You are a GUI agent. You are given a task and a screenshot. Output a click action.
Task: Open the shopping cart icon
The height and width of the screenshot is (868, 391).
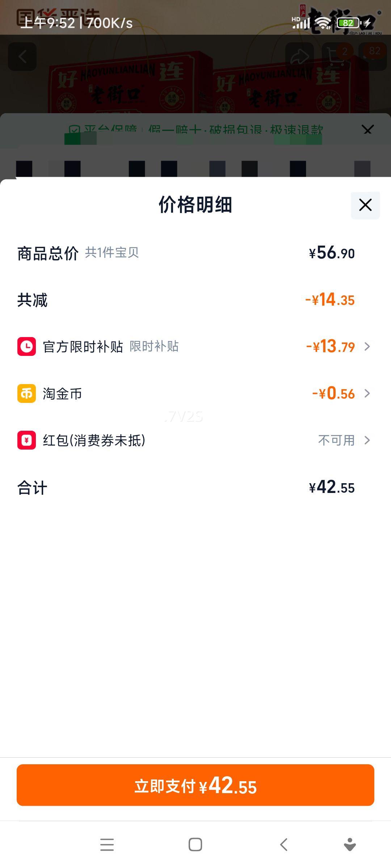tap(335, 57)
